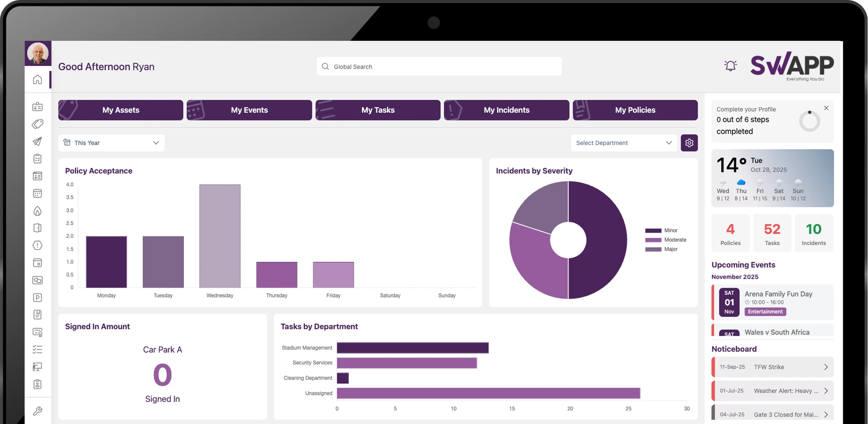This screenshot has width=868, height=424.
Task: Select the Home icon in the sidebar
Action: [x=37, y=79]
